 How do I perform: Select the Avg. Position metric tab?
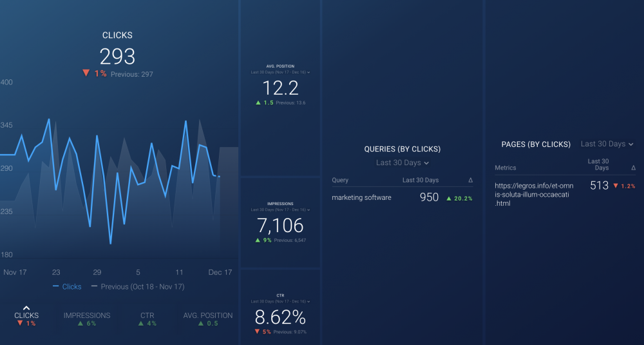pyautogui.click(x=207, y=316)
